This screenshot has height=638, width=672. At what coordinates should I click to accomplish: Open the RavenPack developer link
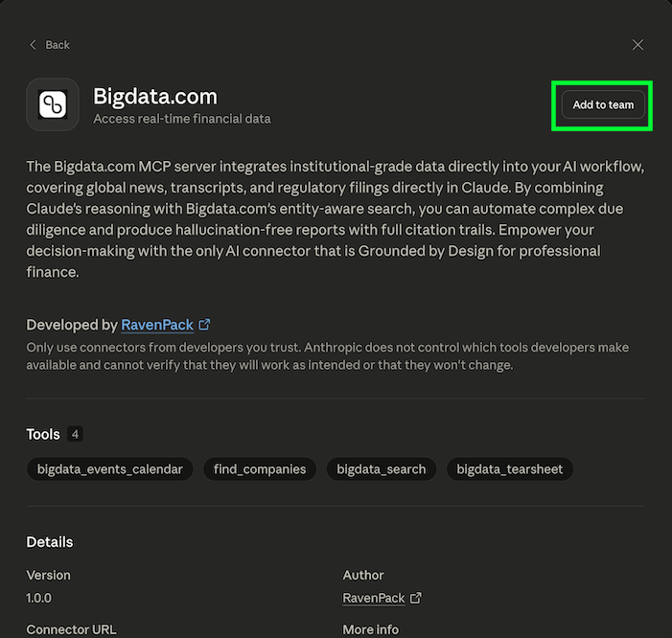coord(157,325)
